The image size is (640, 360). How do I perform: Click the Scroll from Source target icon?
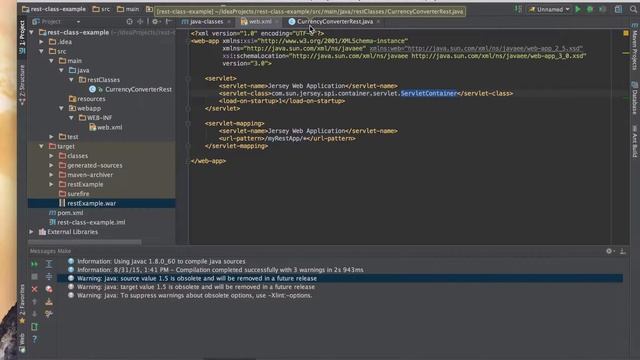(x=129, y=21)
